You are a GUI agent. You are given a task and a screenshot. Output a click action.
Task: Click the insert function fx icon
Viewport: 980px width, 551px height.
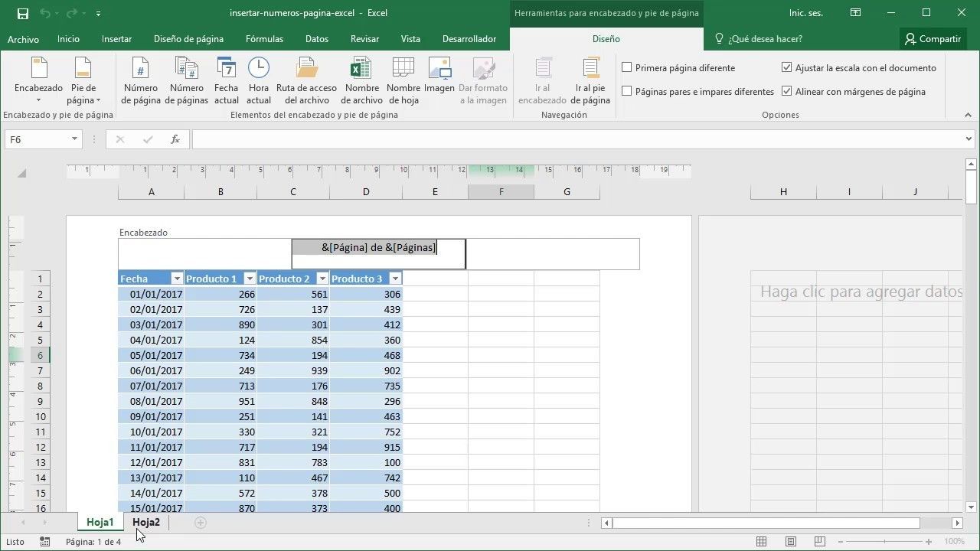point(175,139)
